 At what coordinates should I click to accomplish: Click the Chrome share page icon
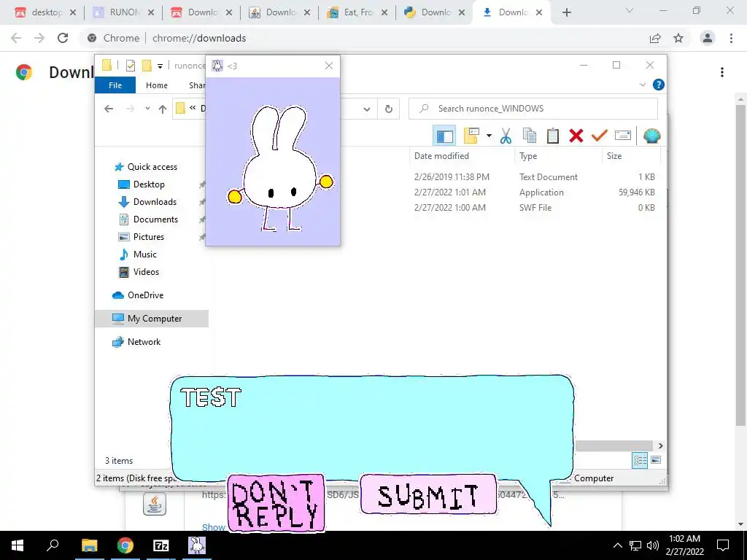pos(655,38)
